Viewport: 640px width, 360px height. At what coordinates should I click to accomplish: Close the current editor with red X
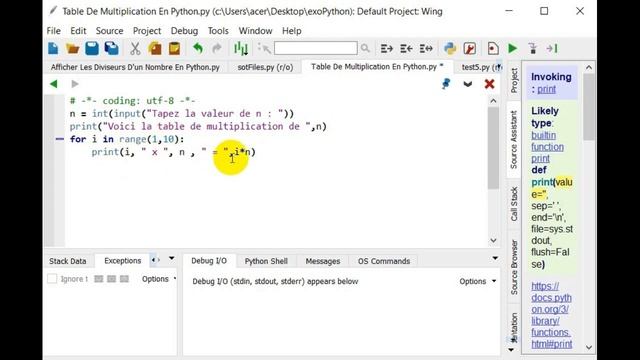[x=489, y=84]
